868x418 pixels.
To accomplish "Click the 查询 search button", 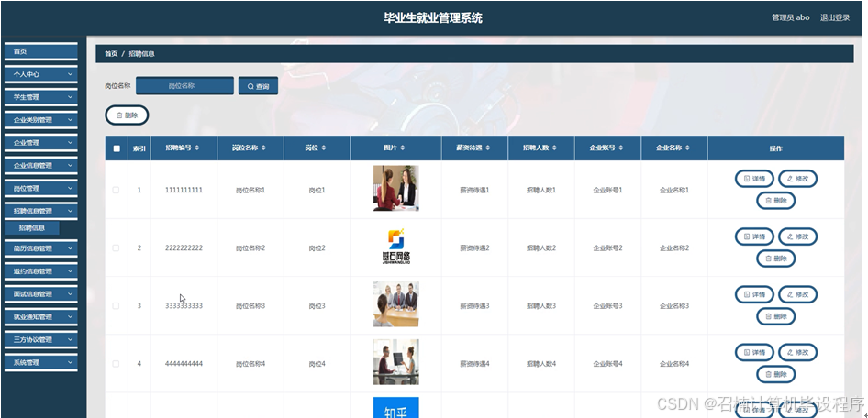I will click(258, 86).
